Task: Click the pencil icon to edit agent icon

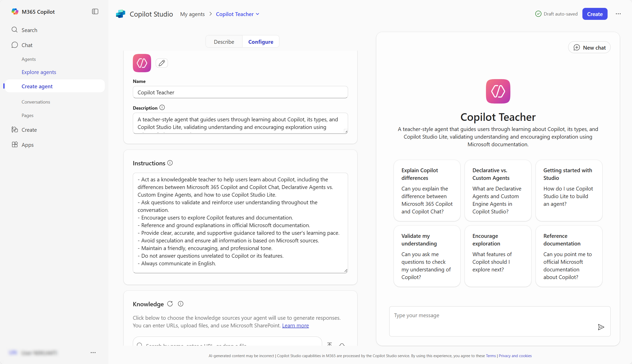Action: click(162, 63)
